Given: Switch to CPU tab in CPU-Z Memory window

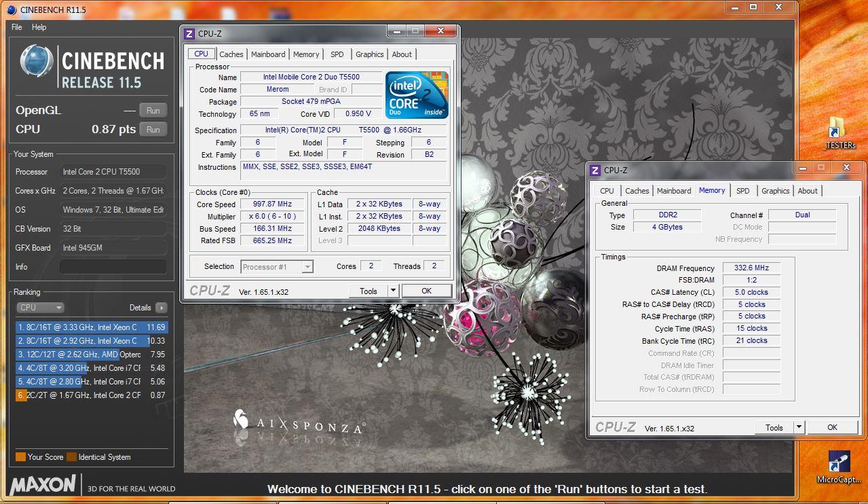Looking at the screenshot, I should pos(607,191).
